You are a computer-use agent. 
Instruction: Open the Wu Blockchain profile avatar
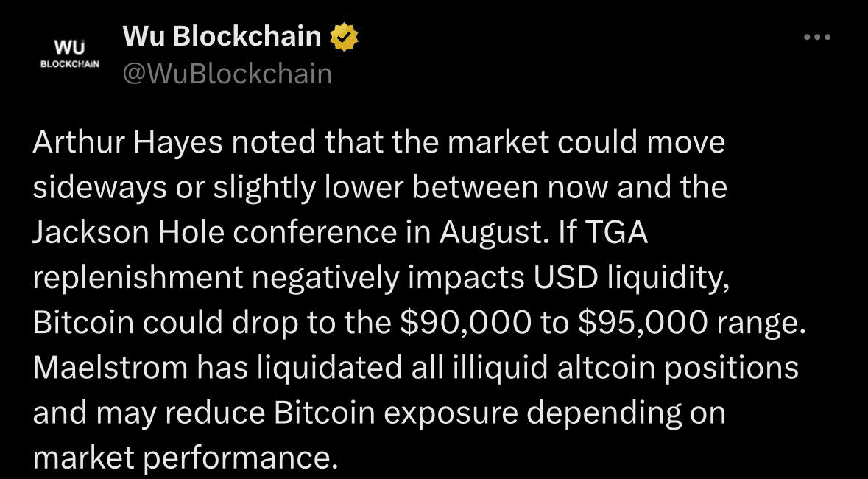pos(70,54)
